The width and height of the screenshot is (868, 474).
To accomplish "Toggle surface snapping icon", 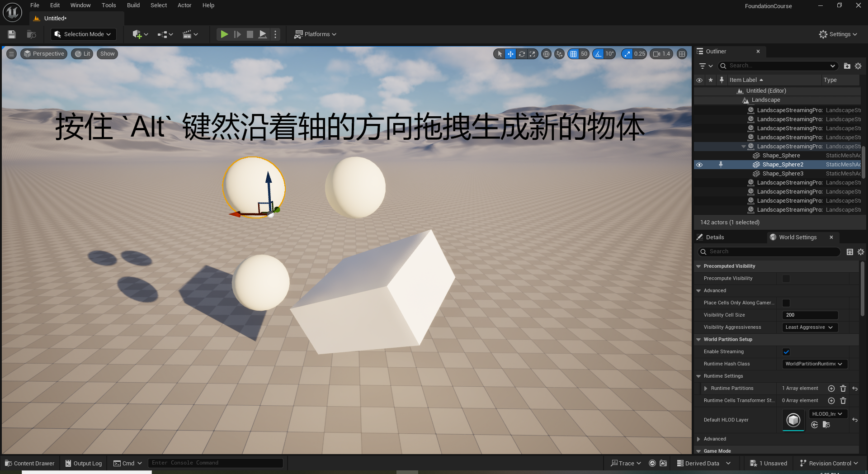I will point(559,54).
